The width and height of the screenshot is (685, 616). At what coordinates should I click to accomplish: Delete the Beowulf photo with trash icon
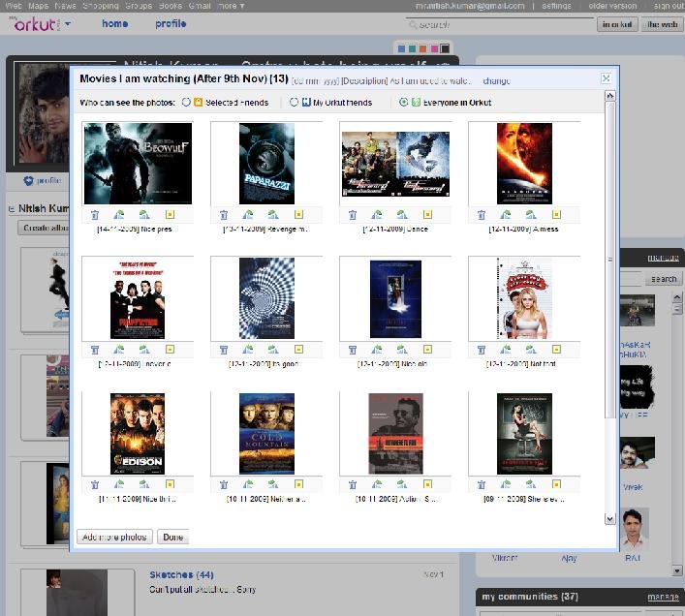(95, 215)
